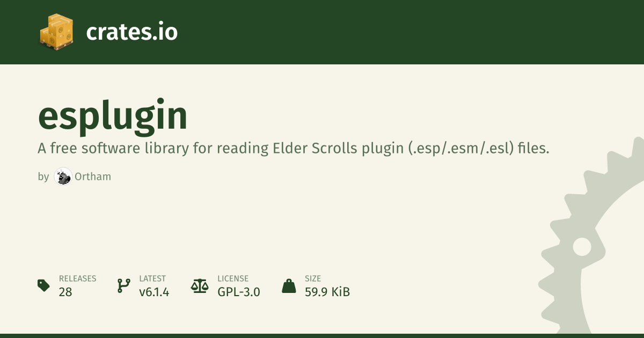Click the license balance scale icon
Image resolution: width=644 pixels, height=338 pixels.
point(200,285)
